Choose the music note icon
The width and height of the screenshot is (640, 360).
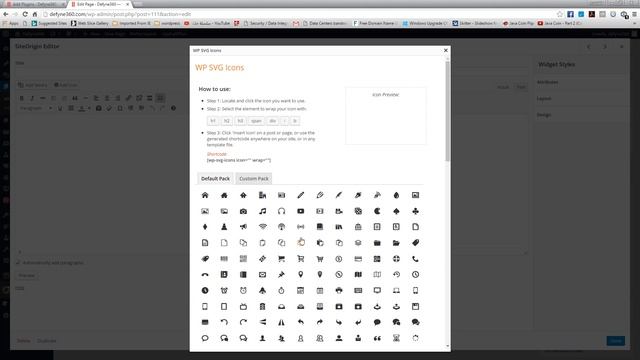262,211
